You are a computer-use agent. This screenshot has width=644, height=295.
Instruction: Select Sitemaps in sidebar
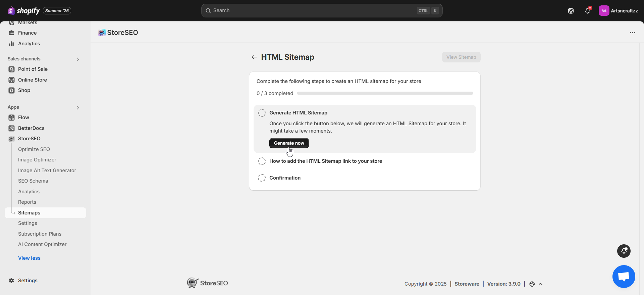coord(45,213)
